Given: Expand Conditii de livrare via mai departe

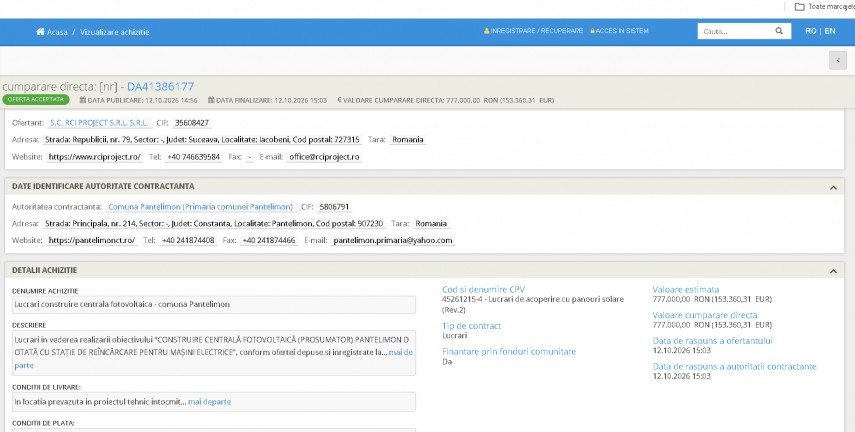Looking at the screenshot, I should coord(209,402).
